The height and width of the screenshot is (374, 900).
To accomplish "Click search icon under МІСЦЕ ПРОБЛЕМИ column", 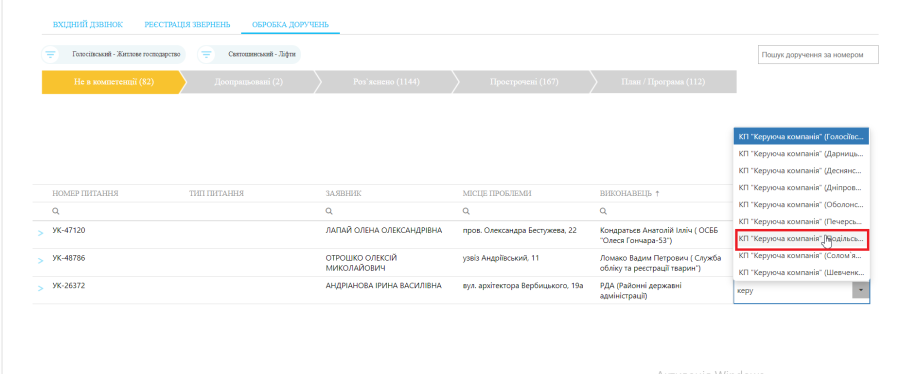I will coord(465,212).
